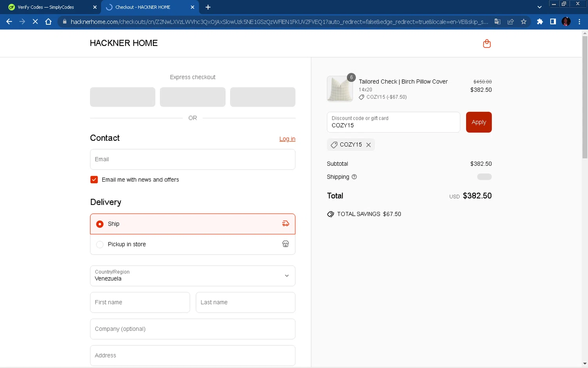
Task: Click the Discount code or gift card field
Action: click(393, 122)
